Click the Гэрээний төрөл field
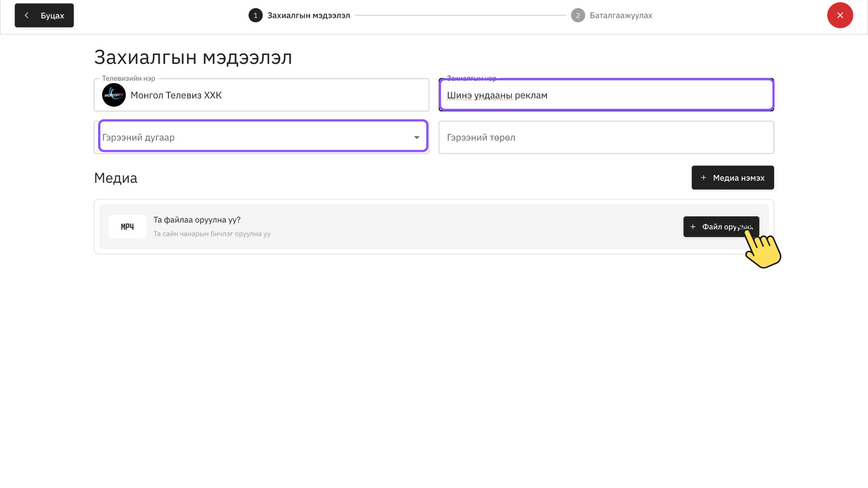Image resolution: width=868 pixels, height=488 pixels. [606, 137]
